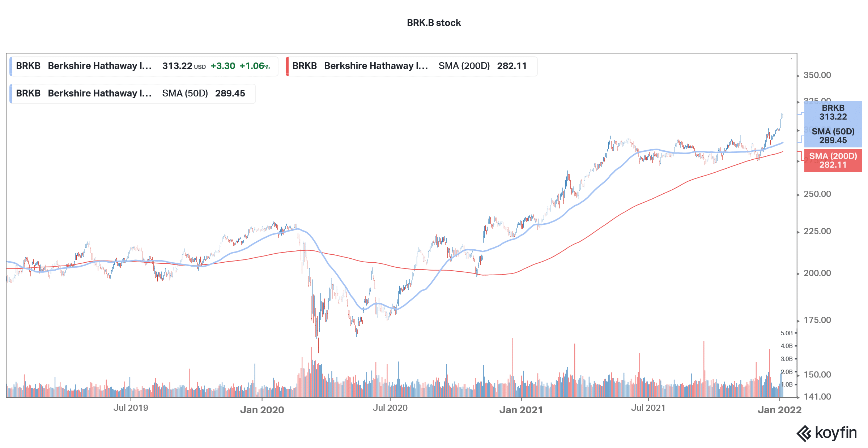The height and width of the screenshot is (448, 868).
Task: Click the 200.00 price axis label
Action: tap(817, 273)
